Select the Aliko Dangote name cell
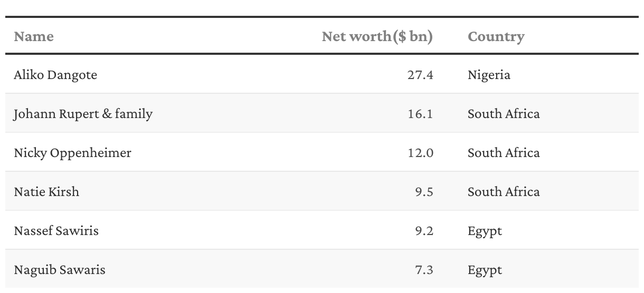Image resolution: width=644 pixels, height=293 pixels. 55,75
